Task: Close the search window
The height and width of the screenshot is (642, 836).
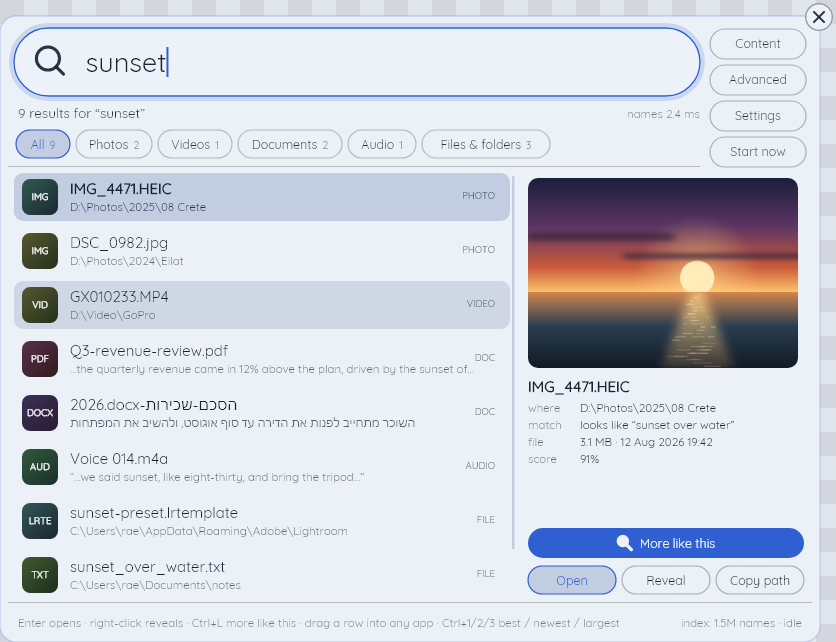Action: point(819,17)
